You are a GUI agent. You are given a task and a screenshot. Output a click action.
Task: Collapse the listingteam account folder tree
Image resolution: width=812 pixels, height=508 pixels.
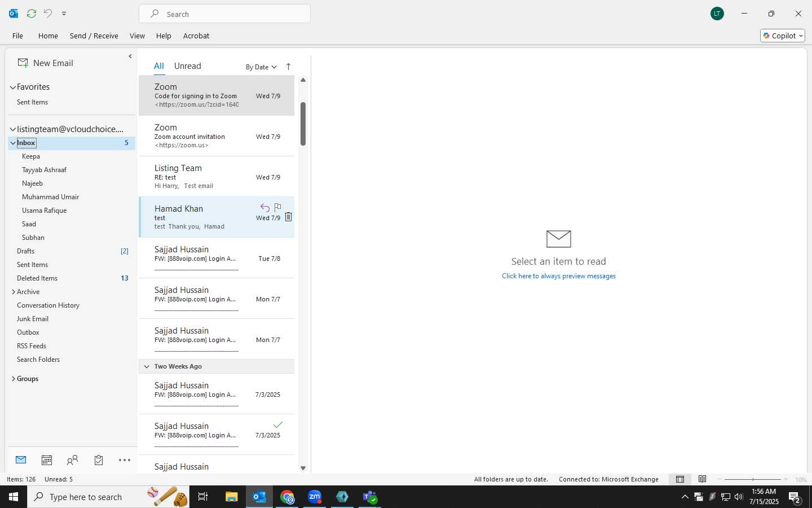tap(13, 129)
